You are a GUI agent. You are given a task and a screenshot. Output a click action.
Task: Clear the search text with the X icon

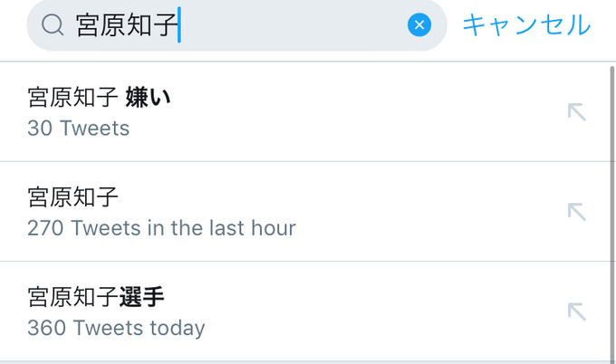point(419,24)
